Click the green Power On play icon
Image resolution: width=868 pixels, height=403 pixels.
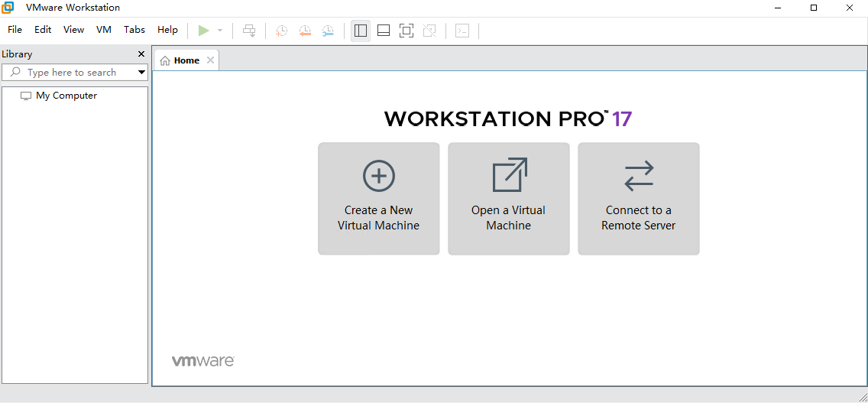[x=204, y=31]
